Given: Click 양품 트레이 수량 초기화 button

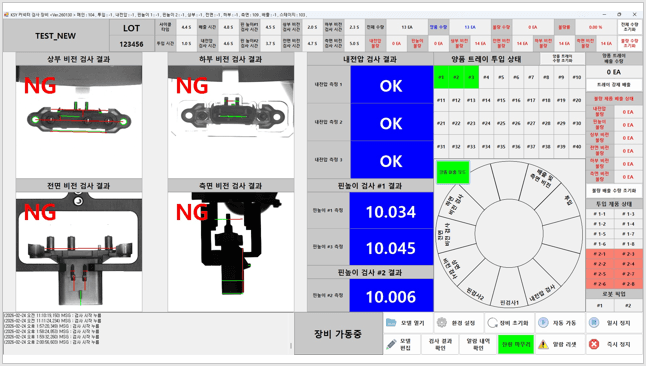Looking at the screenshot, I should 562,59.
